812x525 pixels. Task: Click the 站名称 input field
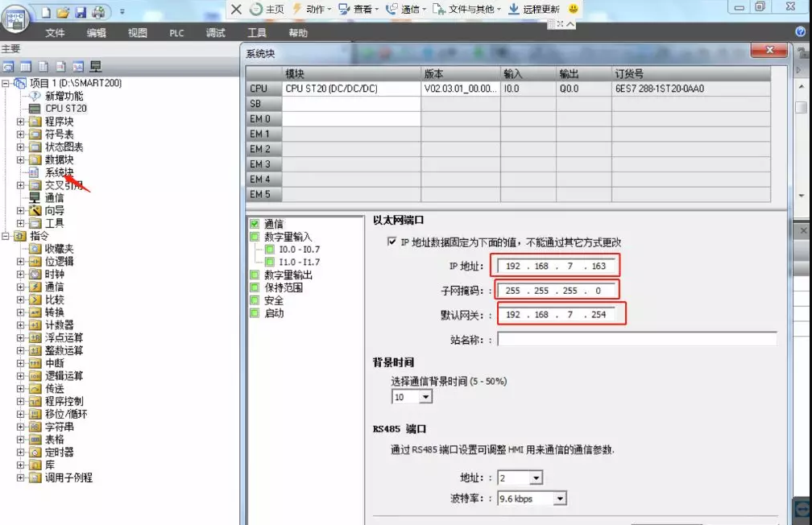637,340
